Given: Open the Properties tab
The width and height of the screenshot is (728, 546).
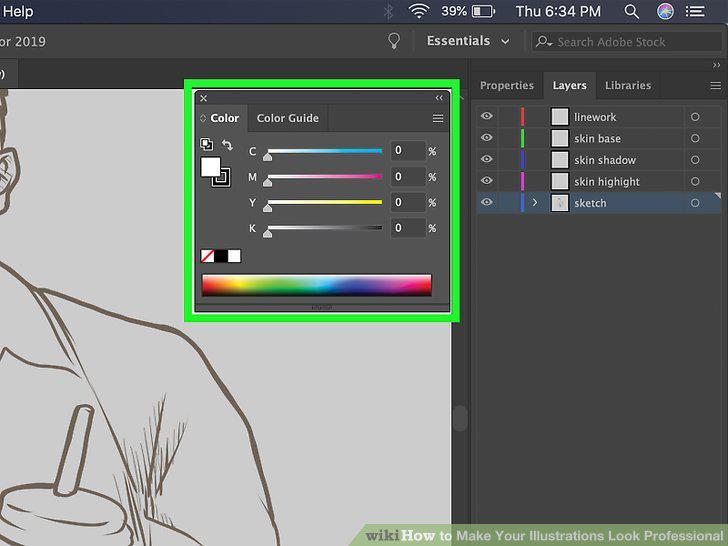Looking at the screenshot, I should point(507,86).
